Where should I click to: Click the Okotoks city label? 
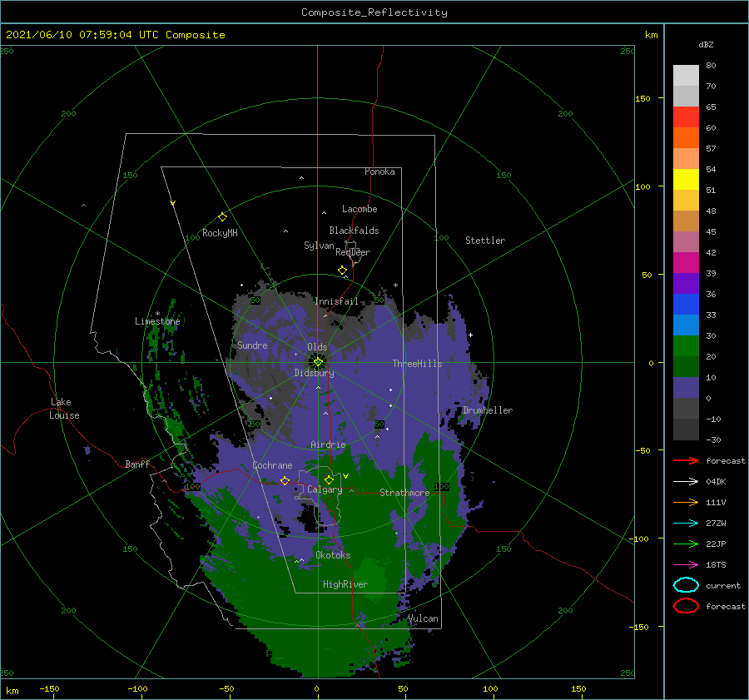333,555
